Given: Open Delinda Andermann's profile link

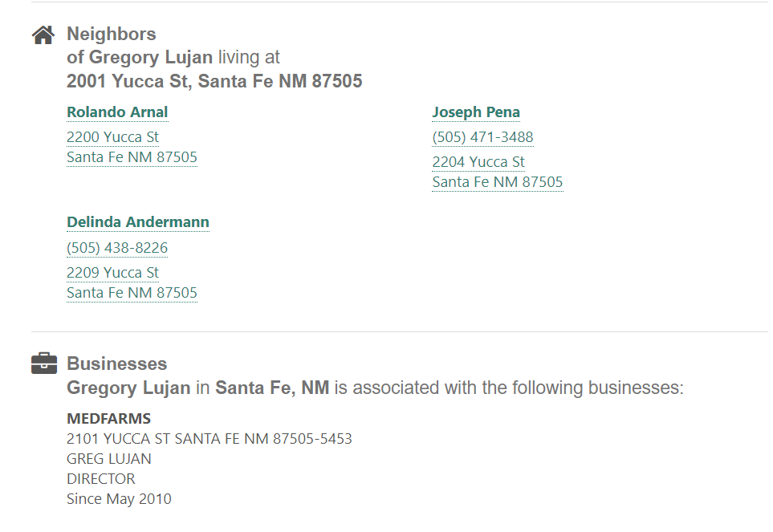Looking at the screenshot, I should point(138,222).
